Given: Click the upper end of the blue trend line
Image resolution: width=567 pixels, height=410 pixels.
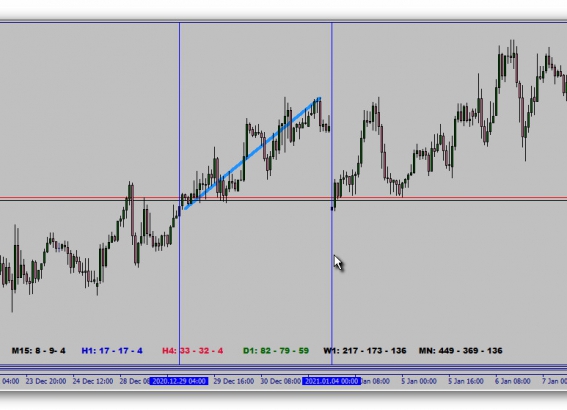Looking at the screenshot, I should [x=320, y=98].
